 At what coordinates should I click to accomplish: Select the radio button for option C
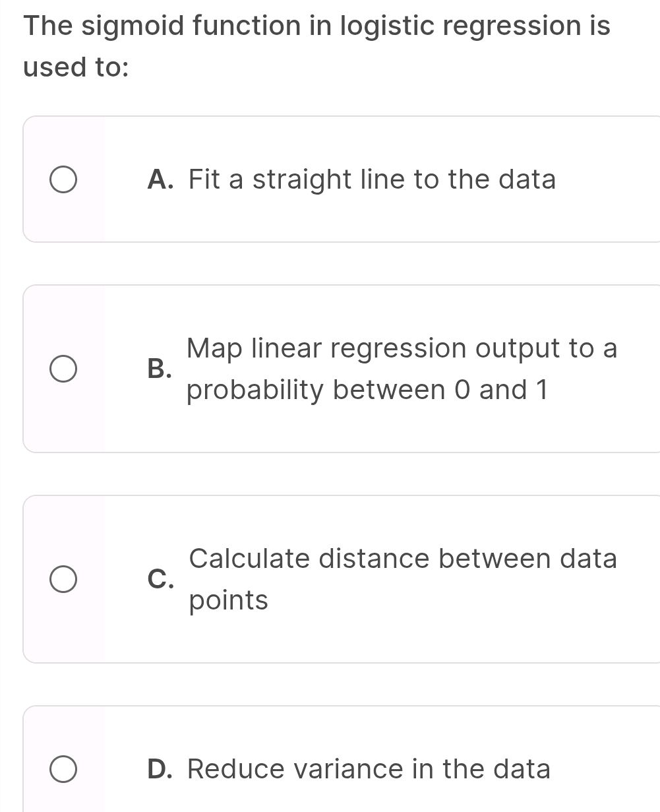pos(64,578)
